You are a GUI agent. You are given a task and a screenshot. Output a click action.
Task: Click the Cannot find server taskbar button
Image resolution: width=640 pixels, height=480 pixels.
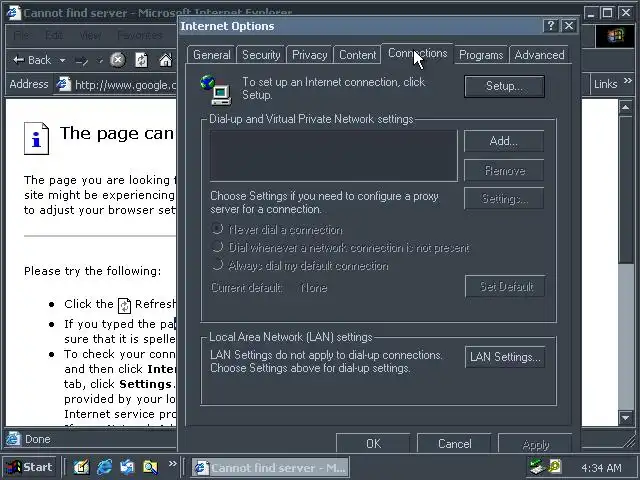[x=270, y=467]
